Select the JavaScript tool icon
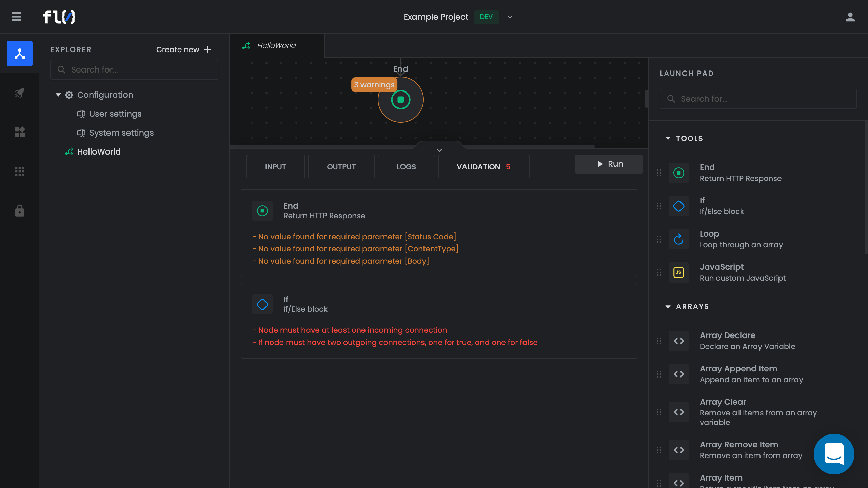868x488 pixels. tap(678, 272)
